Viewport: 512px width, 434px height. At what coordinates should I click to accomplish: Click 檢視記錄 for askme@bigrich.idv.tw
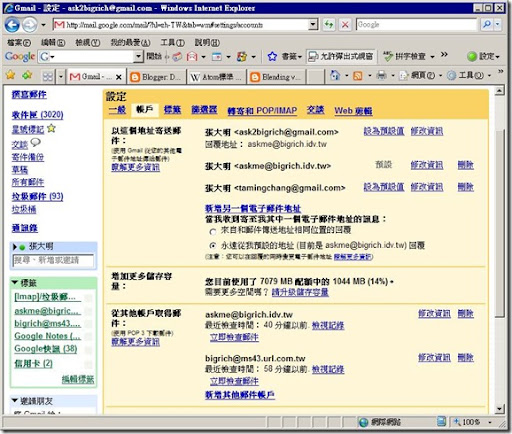pos(328,325)
